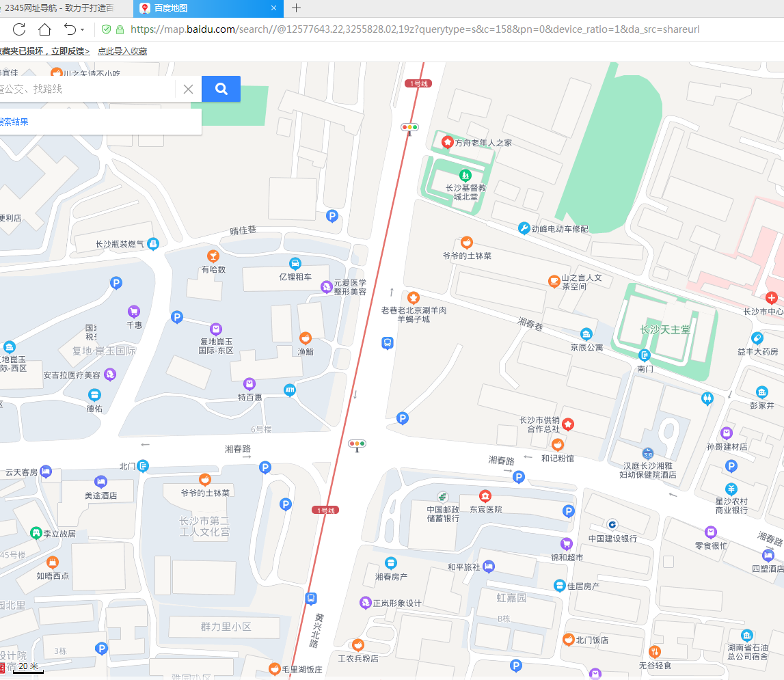The image size is (784, 680).
Task: Select the 长沙基督教城北堂 church icon
Action: click(x=465, y=175)
